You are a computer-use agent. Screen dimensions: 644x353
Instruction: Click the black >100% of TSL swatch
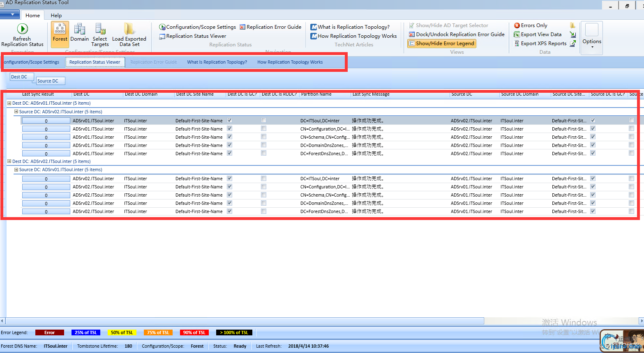click(234, 332)
